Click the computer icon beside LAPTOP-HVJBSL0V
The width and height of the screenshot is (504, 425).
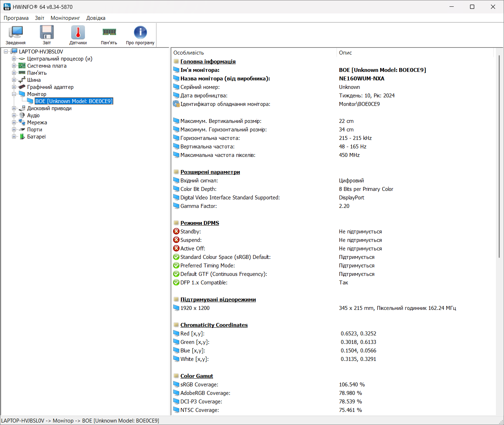click(14, 52)
